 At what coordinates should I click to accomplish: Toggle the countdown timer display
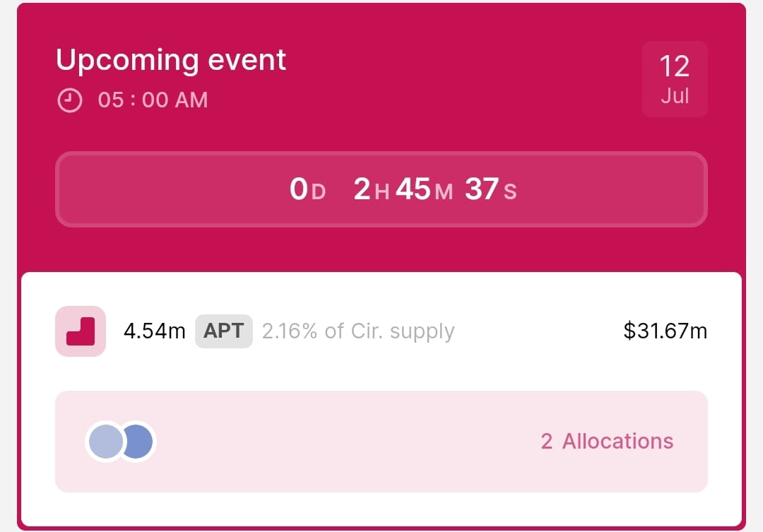(381, 189)
